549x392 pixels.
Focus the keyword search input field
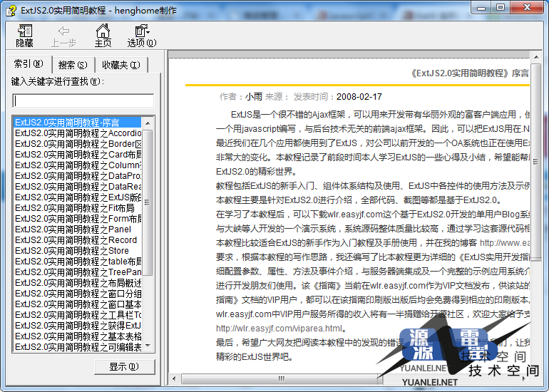click(83, 100)
